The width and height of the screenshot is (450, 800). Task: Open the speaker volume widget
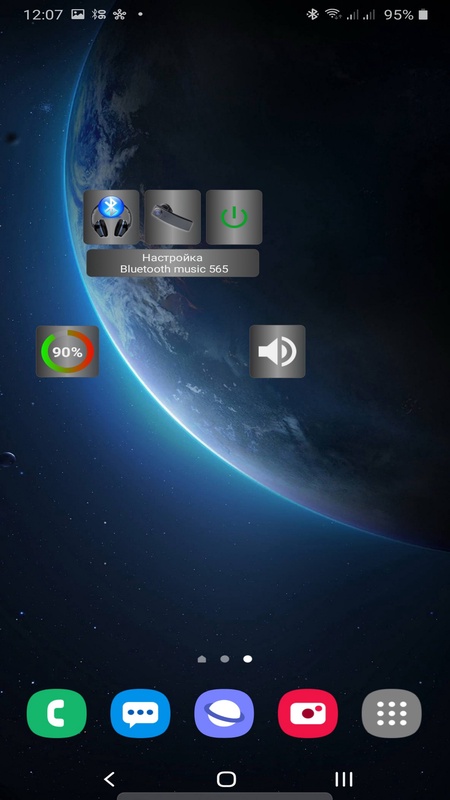point(278,352)
